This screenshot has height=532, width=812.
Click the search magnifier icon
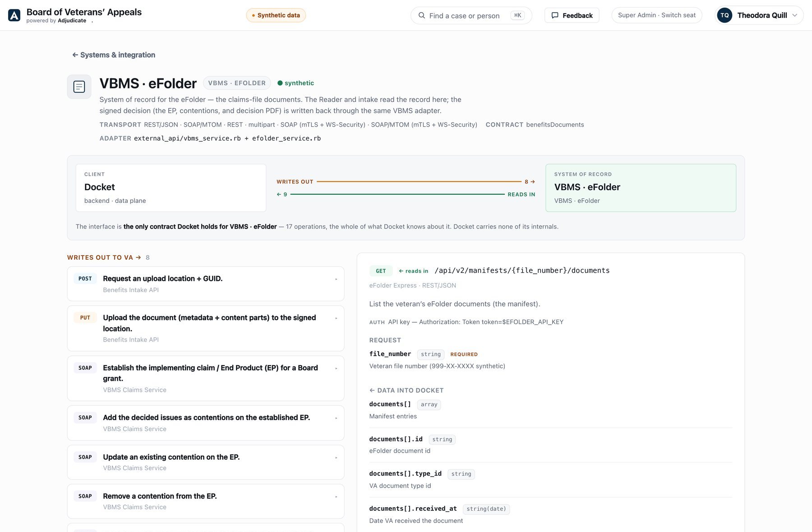coord(422,15)
